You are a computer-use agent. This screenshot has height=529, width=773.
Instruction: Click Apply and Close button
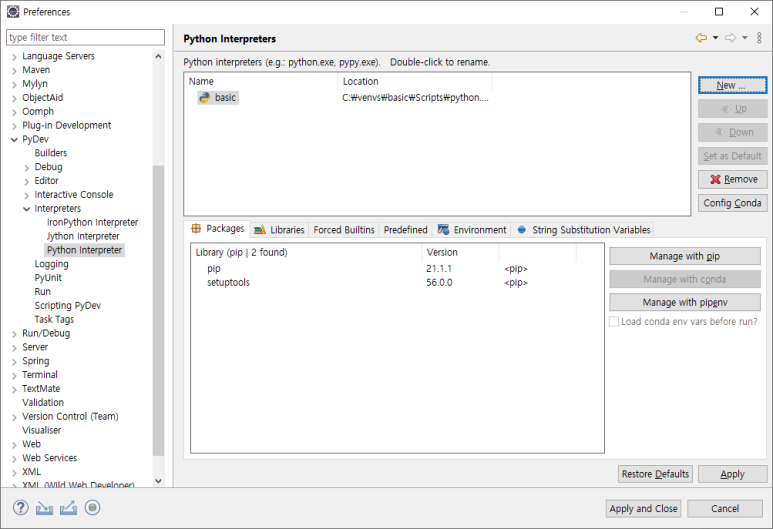coord(643,508)
